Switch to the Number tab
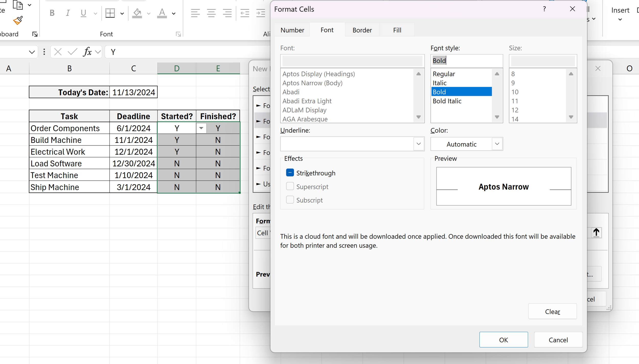Viewport: 639px width, 364px height. click(x=292, y=30)
